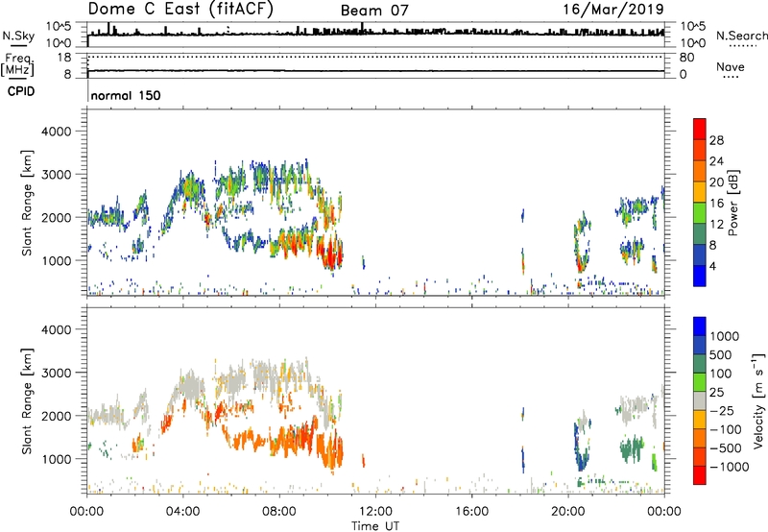Click the "Dome C East (fitACF)" title
The height and width of the screenshot is (532, 768).
[180, 10]
